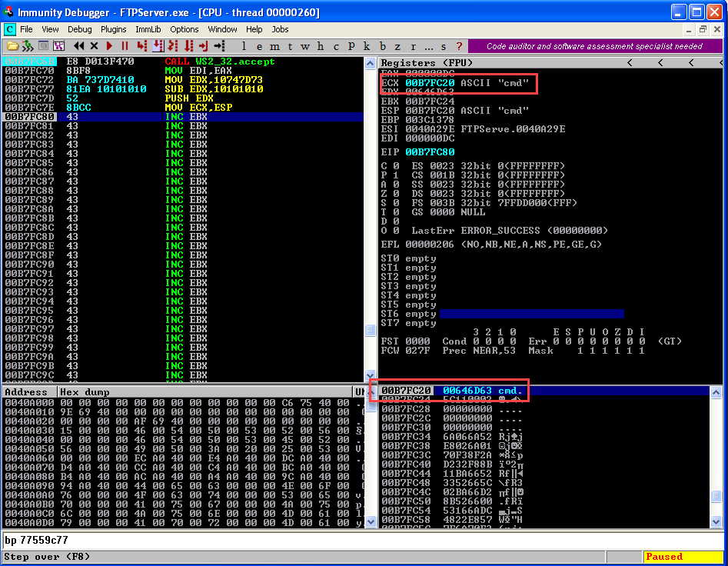This screenshot has width=728, height=566.
Task: Open the Debug menu
Action: [80, 29]
